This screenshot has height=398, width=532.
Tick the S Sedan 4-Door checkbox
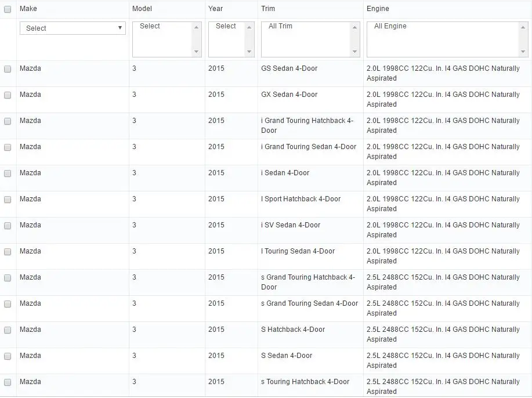pos(8,357)
